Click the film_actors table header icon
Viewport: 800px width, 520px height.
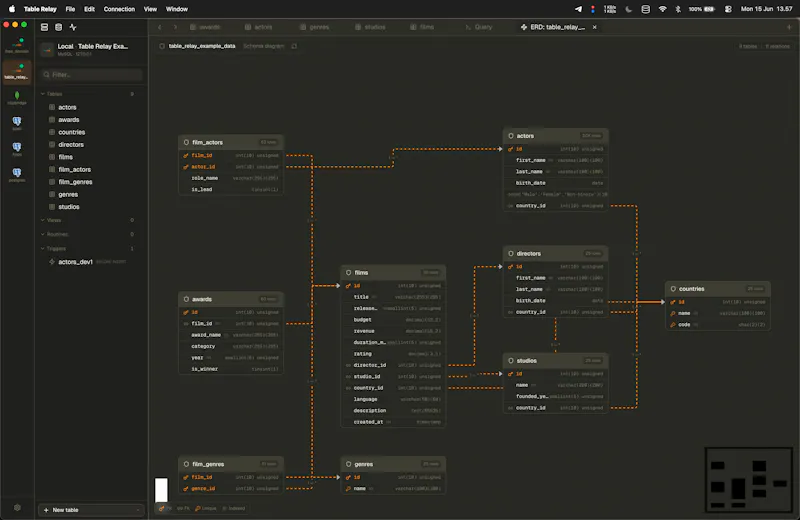[186, 142]
